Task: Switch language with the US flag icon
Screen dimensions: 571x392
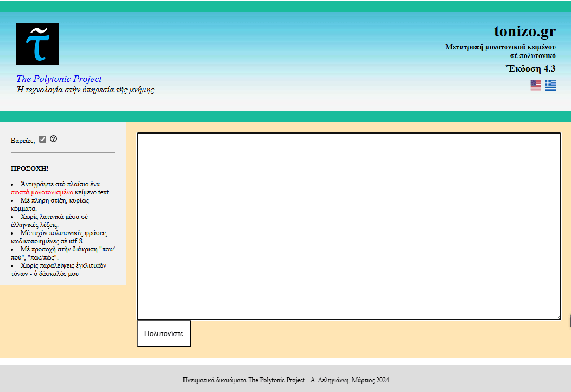Action: (x=535, y=85)
